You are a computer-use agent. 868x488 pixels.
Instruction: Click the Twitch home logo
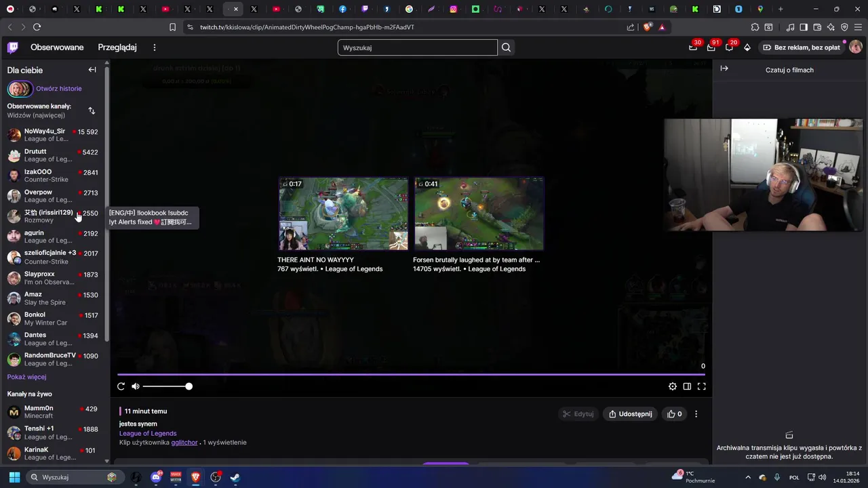tap(13, 47)
